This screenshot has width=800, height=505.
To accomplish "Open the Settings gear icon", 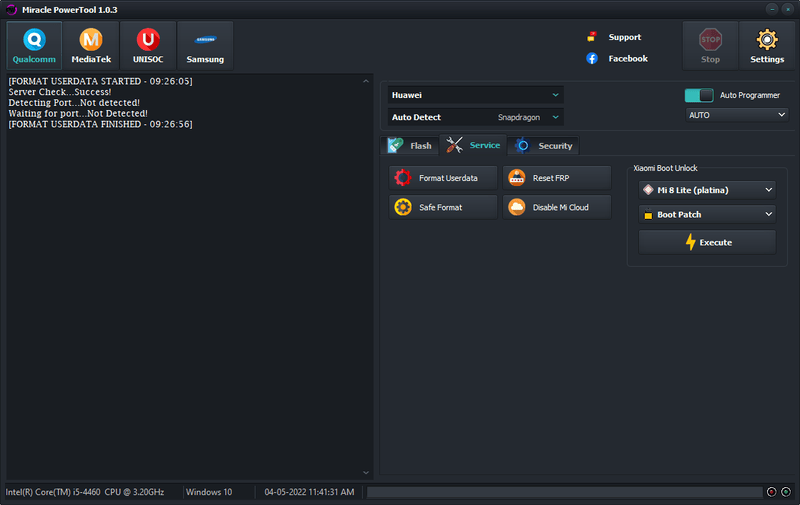I will pyautogui.click(x=767, y=40).
